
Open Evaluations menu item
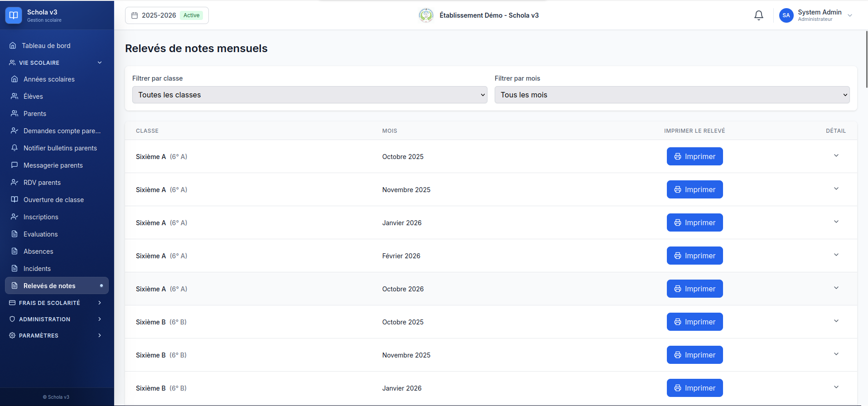point(57,234)
